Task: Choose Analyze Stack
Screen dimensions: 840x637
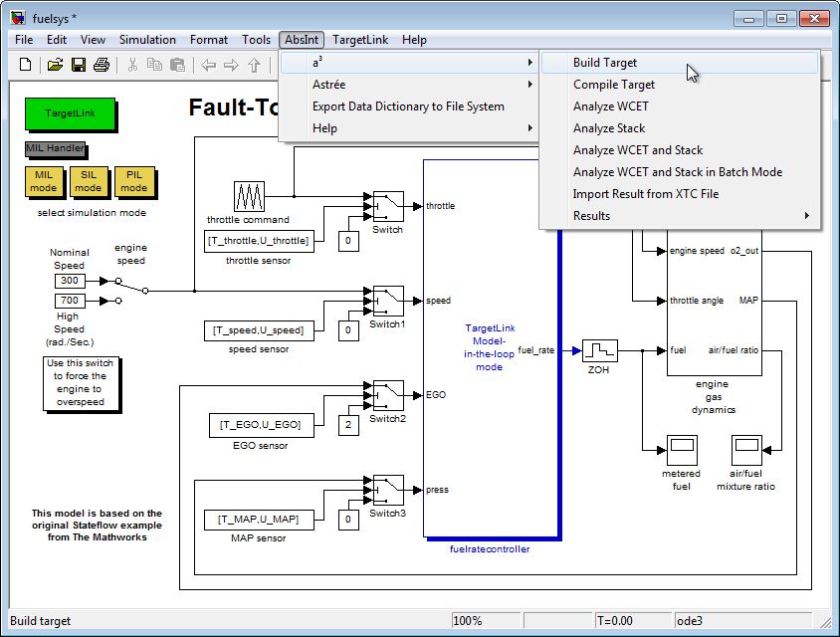Action: [x=680, y=128]
